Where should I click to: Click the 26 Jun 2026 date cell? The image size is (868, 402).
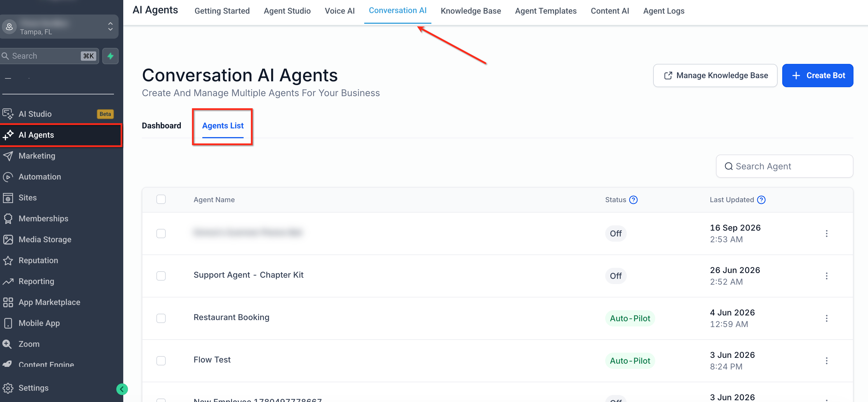[x=735, y=270]
